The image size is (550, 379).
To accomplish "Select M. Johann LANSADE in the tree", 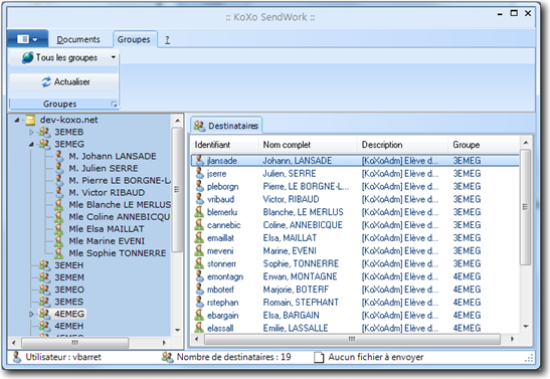I will (112, 156).
